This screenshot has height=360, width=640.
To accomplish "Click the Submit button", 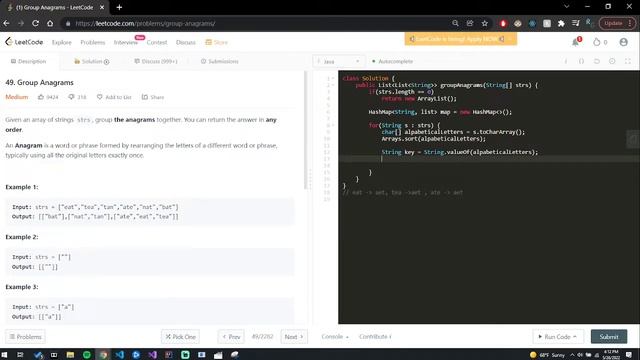I will pos(609,337).
